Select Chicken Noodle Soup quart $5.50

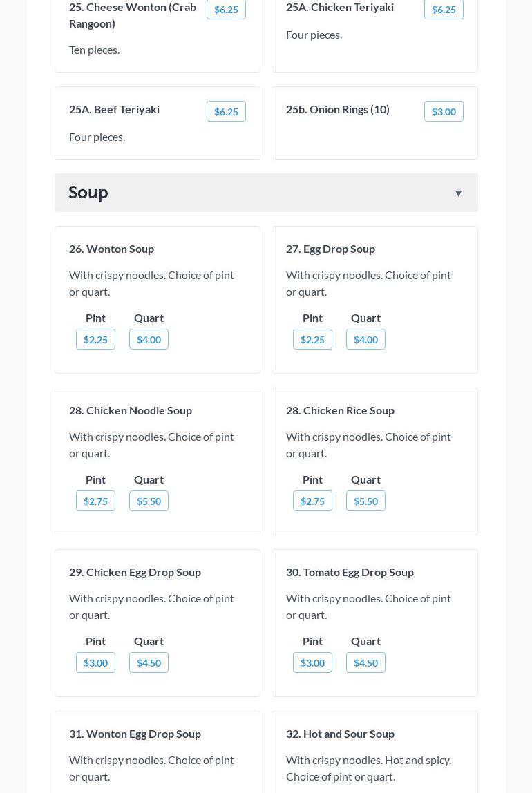pos(149,501)
